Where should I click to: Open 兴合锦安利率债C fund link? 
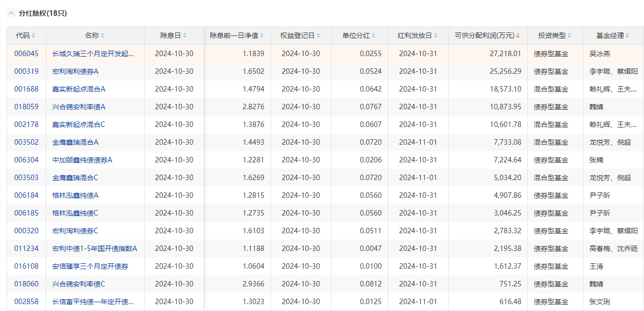79,284
